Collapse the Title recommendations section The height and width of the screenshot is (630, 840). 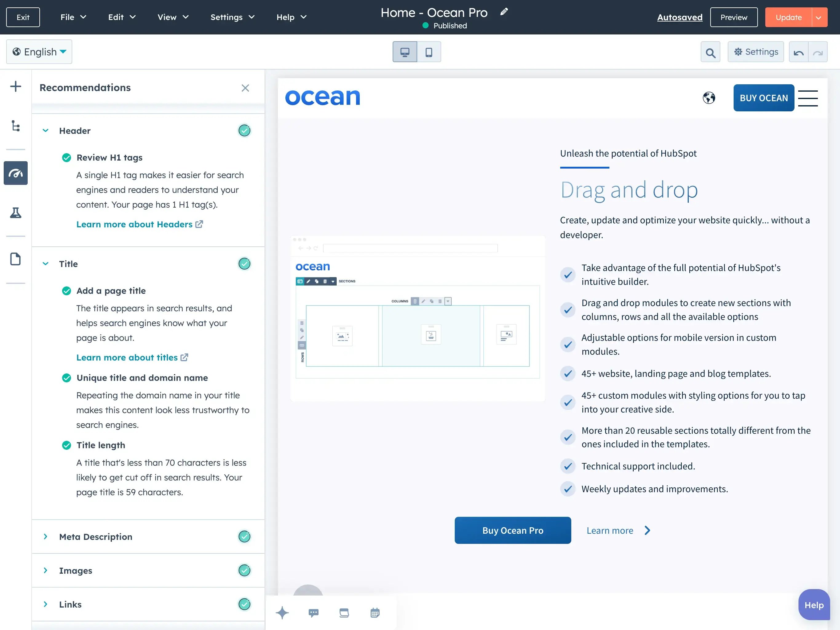point(46,264)
